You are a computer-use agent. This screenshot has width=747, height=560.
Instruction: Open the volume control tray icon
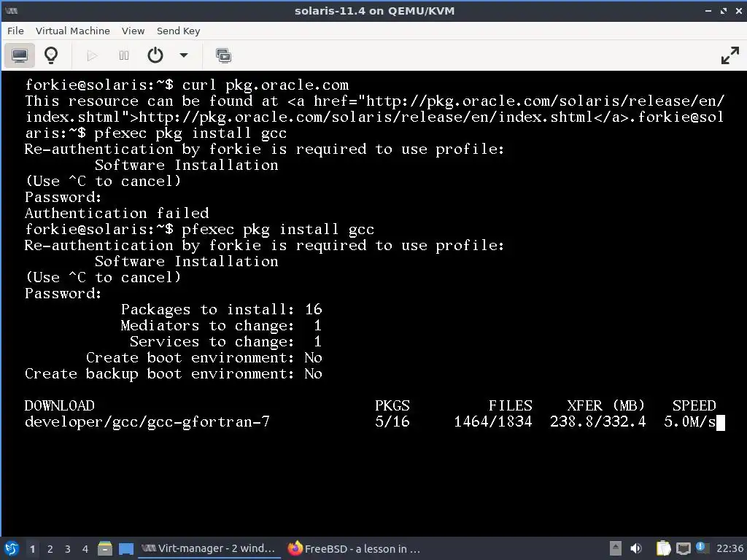click(636, 548)
